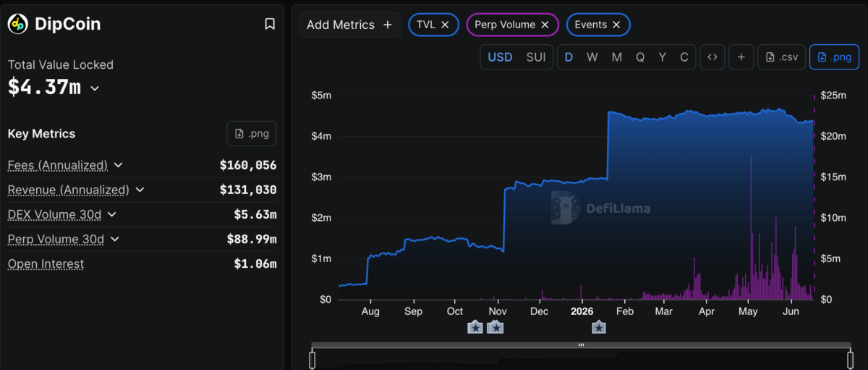Open the Add Metrics menu
868x370 pixels.
point(349,25)
